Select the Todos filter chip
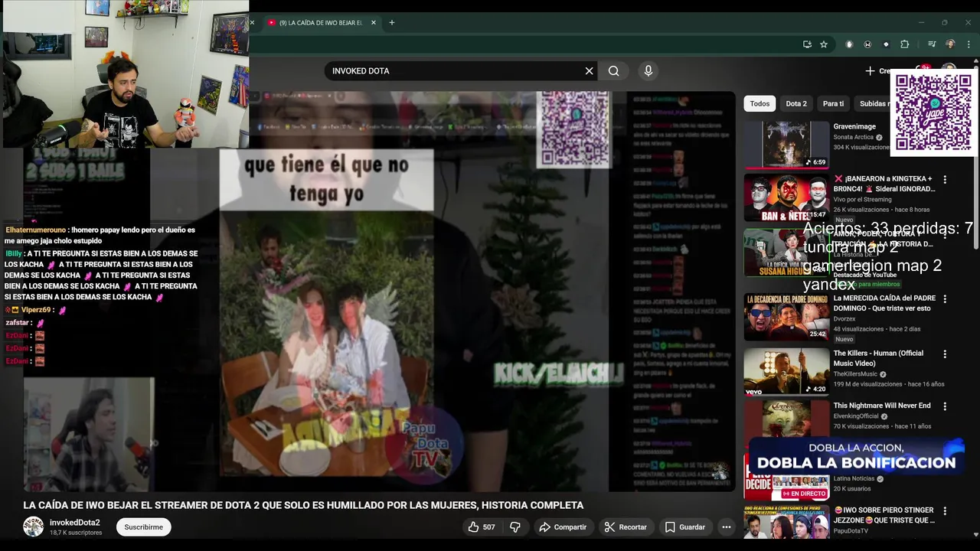The height and width of the screenshot is (551, 980). [x=759, y=103]
